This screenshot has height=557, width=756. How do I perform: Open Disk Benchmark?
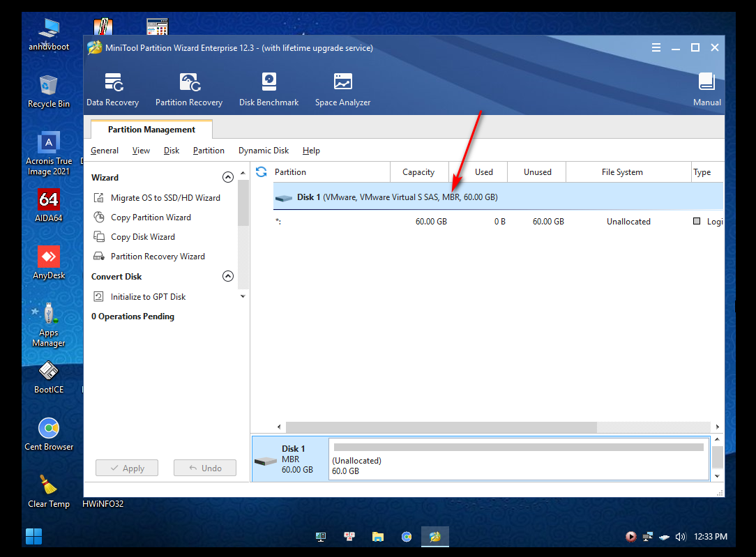click(269, 90)
